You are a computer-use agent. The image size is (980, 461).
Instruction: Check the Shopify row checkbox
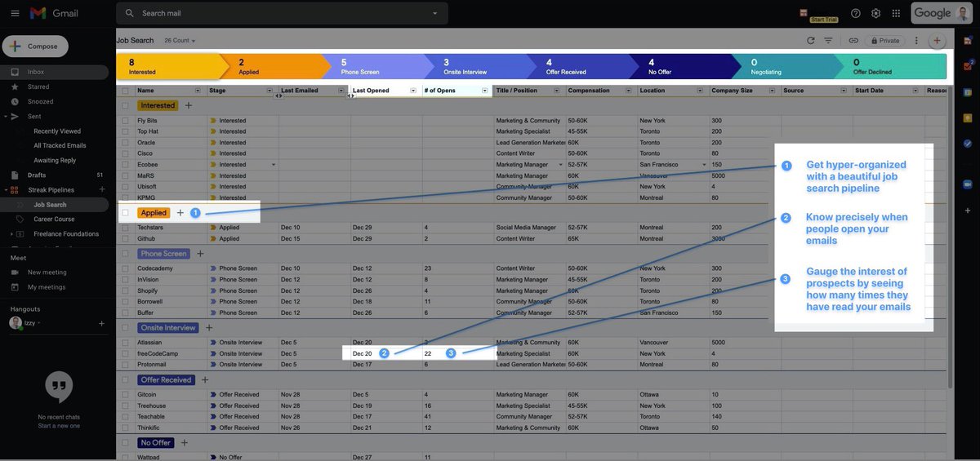pos(126,290)
